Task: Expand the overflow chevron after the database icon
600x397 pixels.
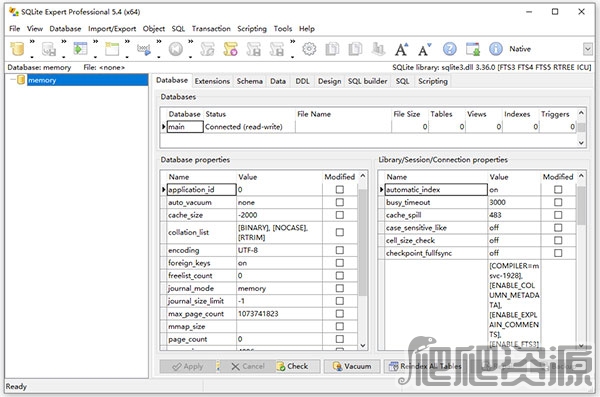Action: coord(32,41)
